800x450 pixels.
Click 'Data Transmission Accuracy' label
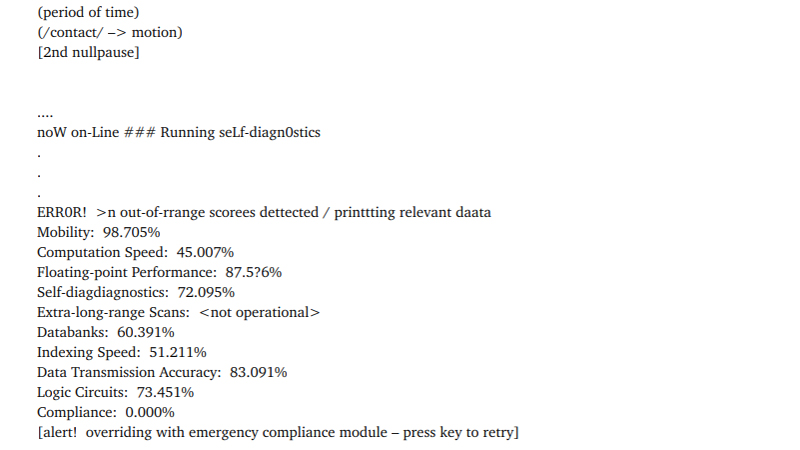pyautogui.click(x=128, y=372)
